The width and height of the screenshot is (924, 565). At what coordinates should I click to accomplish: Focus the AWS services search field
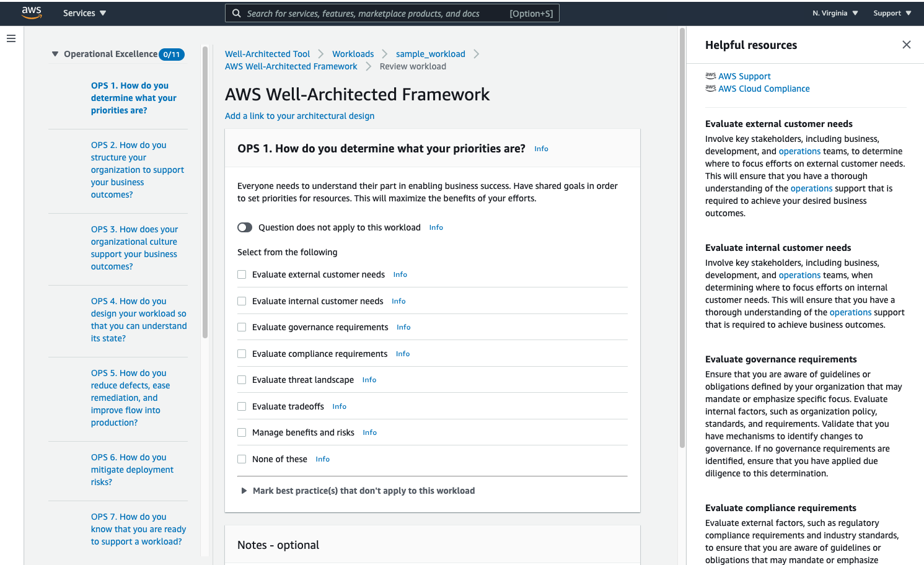click(x=392, y=13)
